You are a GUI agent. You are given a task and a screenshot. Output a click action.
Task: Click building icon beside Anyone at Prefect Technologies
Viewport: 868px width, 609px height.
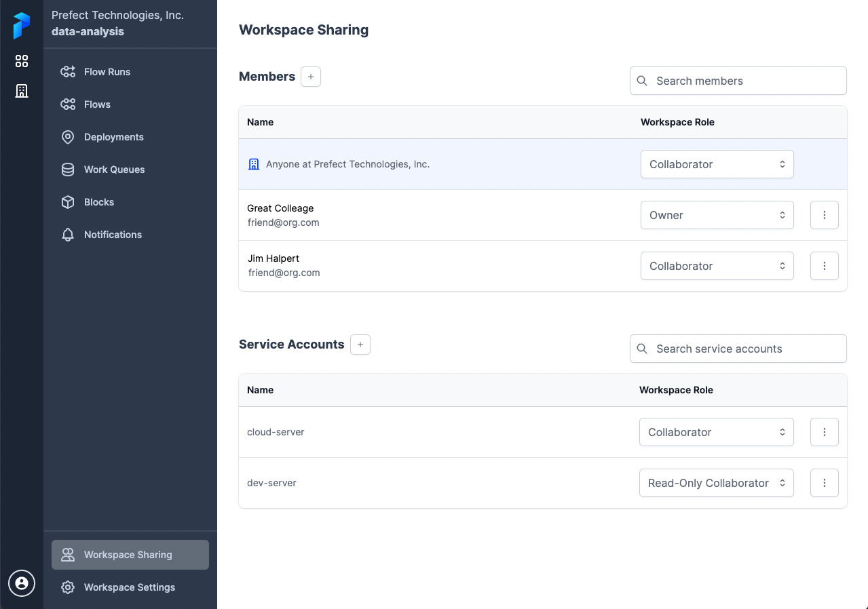click(x=254, y=164)
